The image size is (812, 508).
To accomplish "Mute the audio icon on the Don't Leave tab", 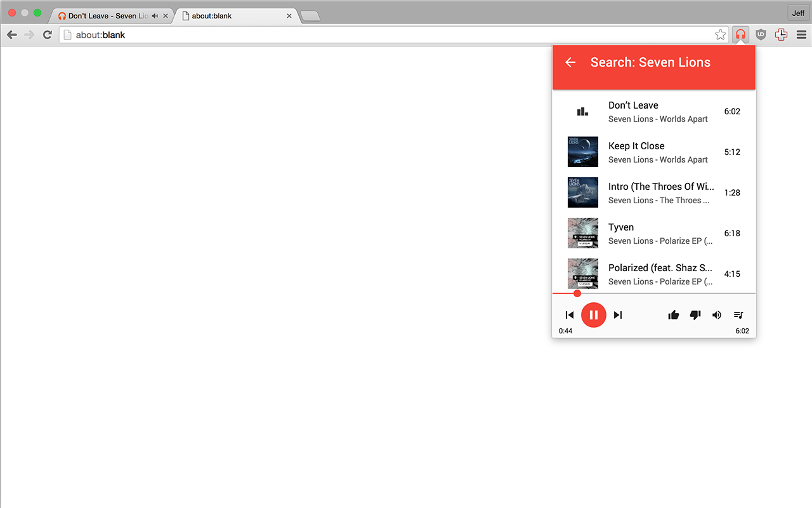I will (155, 16).
